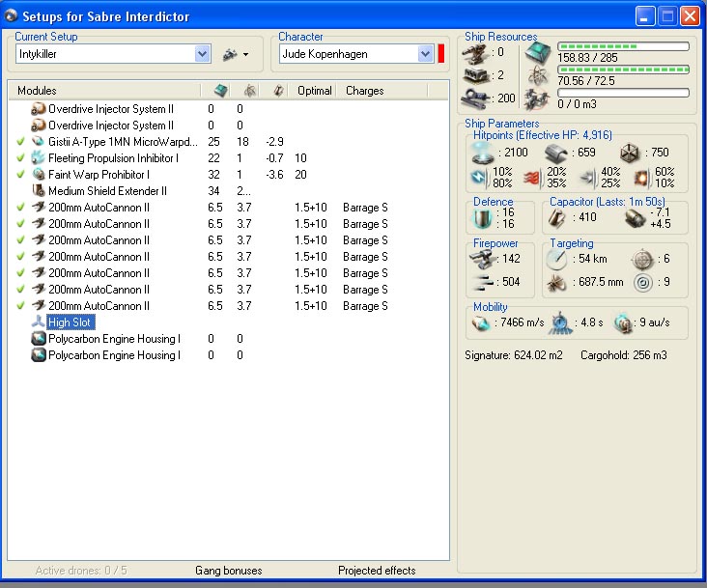Click the CPU column header icon
The height and width of the screenshot is (588, 707).
point(221,91)
